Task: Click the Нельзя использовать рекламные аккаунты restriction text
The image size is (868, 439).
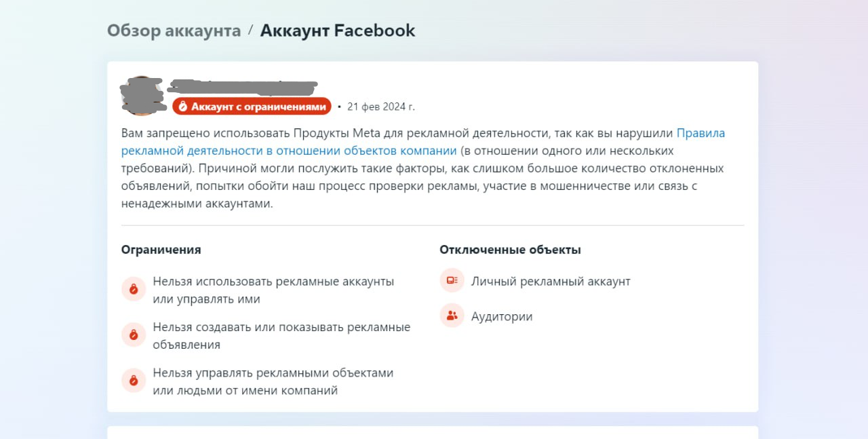Action: click(273, 290)
